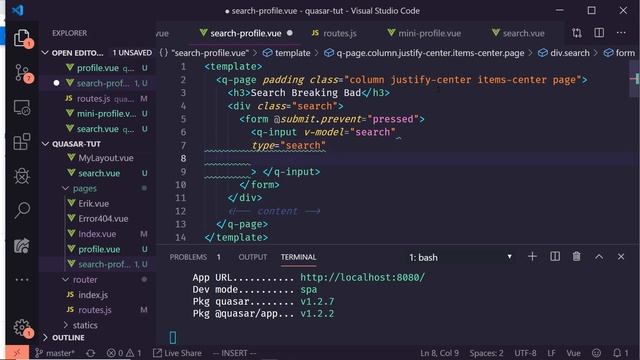The height and width of the screenshot is (360, 640).
Task: Open the Source Control view
Action: click(22, 73)
